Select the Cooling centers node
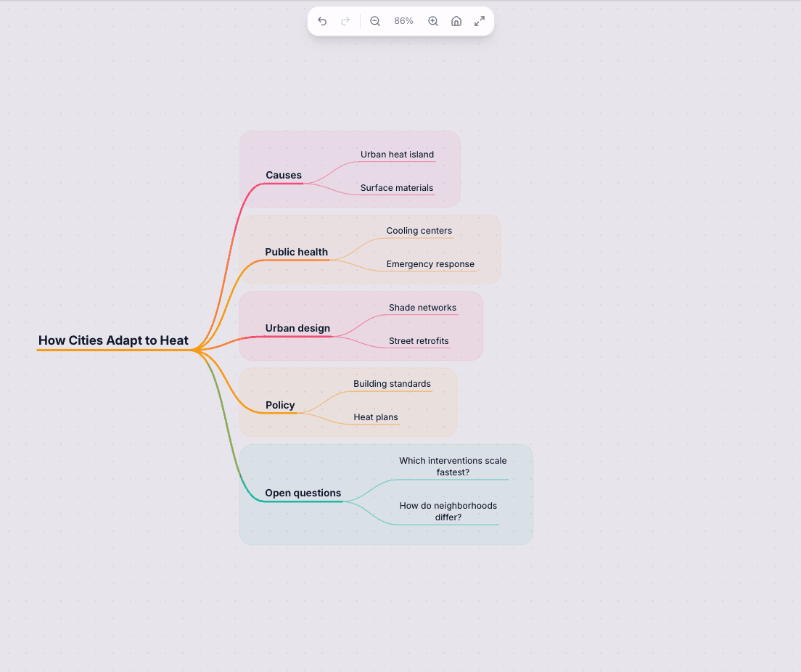This screenshot has width=801, height=672. click(x=419, y=230)
